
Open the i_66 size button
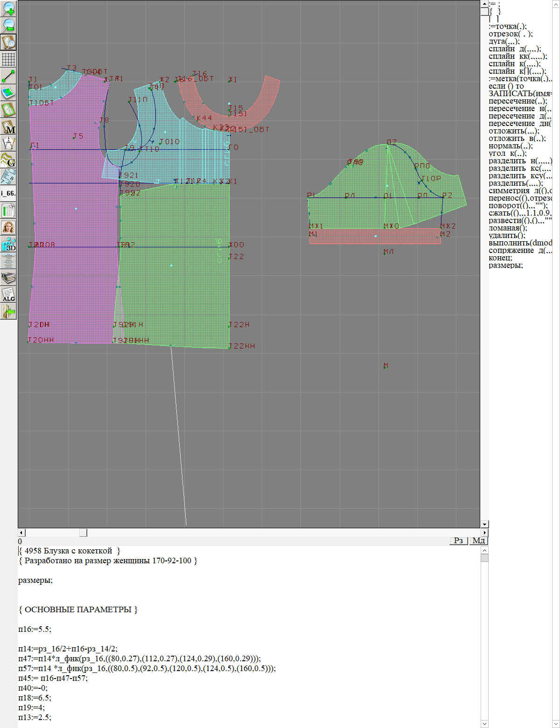pos(8,193)
